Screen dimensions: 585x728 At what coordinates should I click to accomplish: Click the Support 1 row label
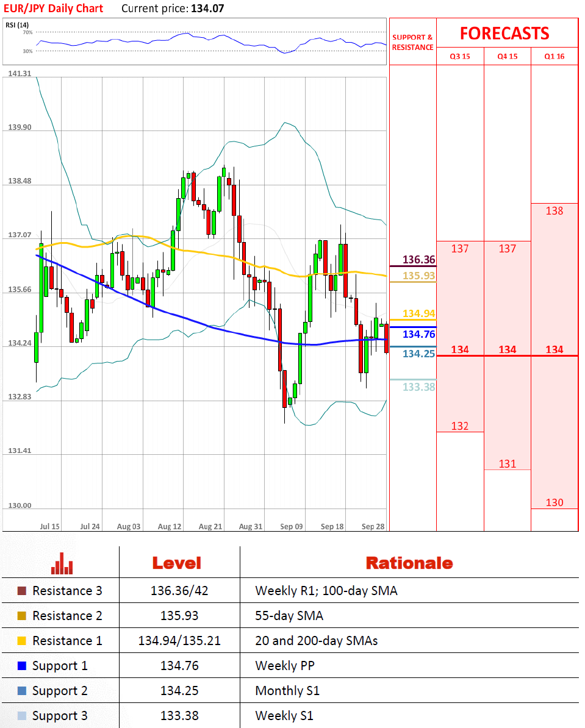[60, 666]
